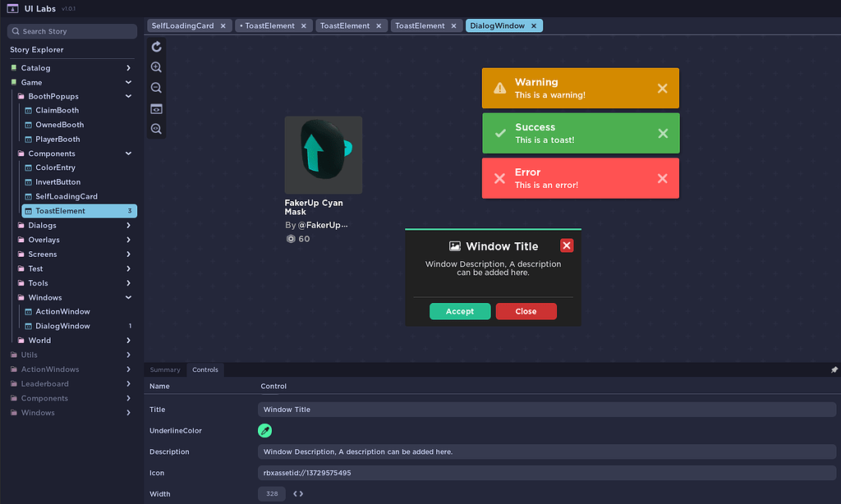841x504 pixels.
Task: Open the UnderlineColor color picker
Action: click(264, 430)
